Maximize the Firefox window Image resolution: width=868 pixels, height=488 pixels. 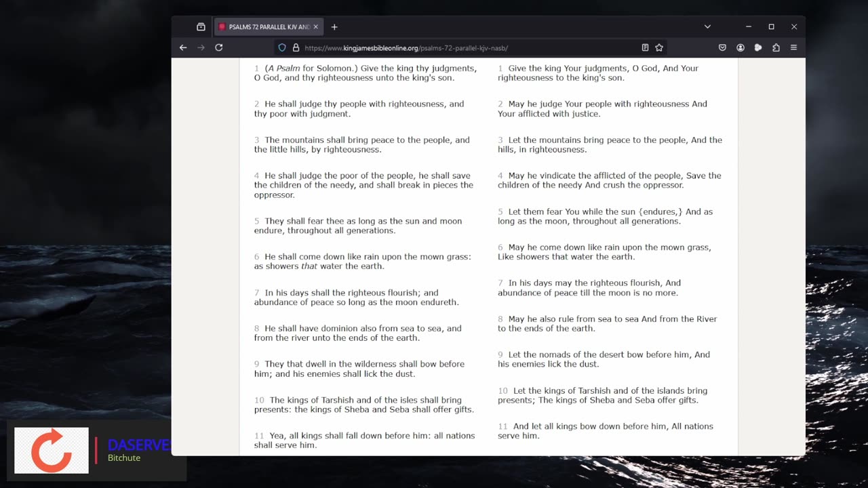click(x=771, y=27)
